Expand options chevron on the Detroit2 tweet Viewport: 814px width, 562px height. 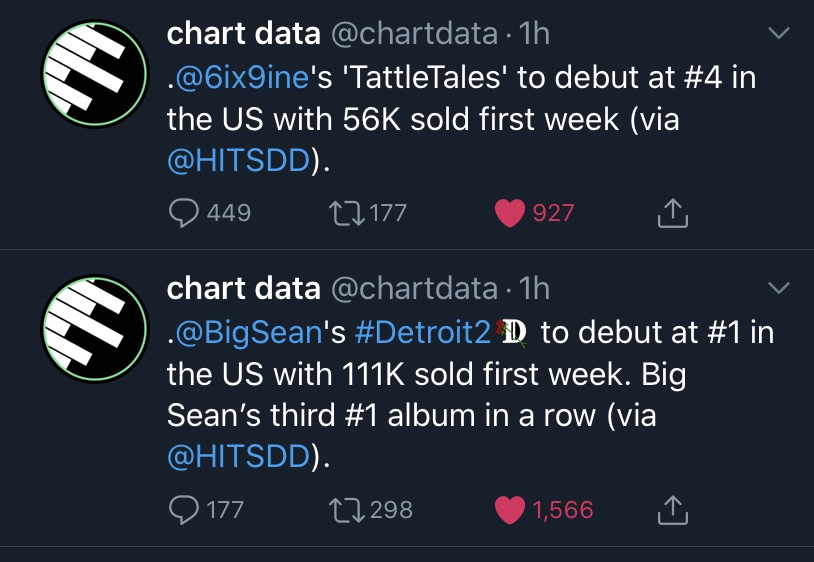coord(779,287)
